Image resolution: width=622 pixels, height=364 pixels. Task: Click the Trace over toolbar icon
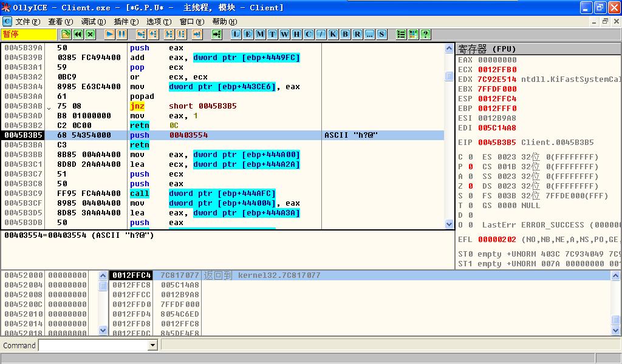coord(181,35)
